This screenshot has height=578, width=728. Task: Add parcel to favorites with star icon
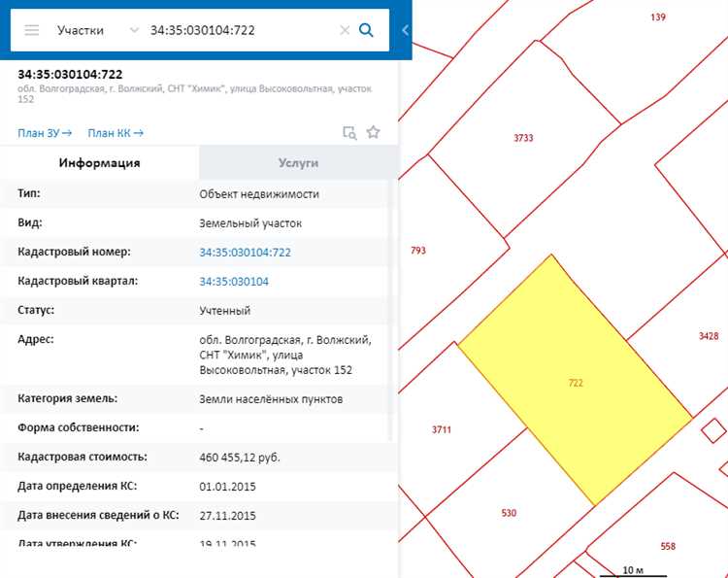pos(373,133)
